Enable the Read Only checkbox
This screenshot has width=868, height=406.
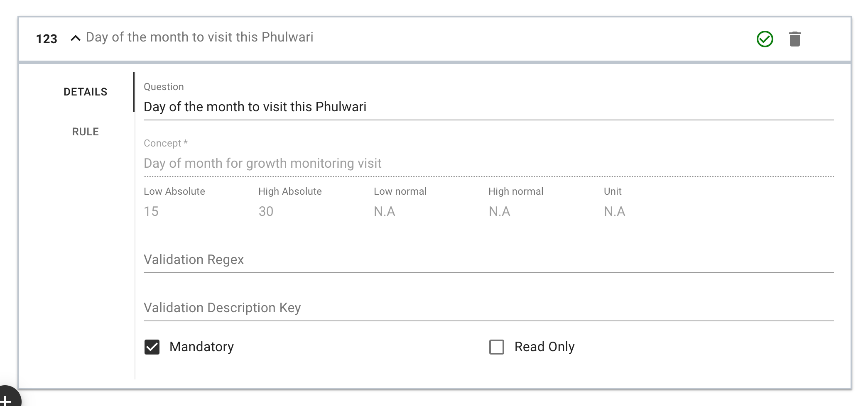coord(497,347)
